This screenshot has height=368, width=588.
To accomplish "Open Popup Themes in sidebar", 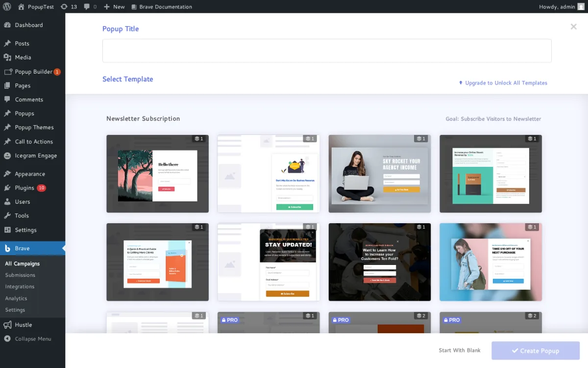I will point(32,127).
